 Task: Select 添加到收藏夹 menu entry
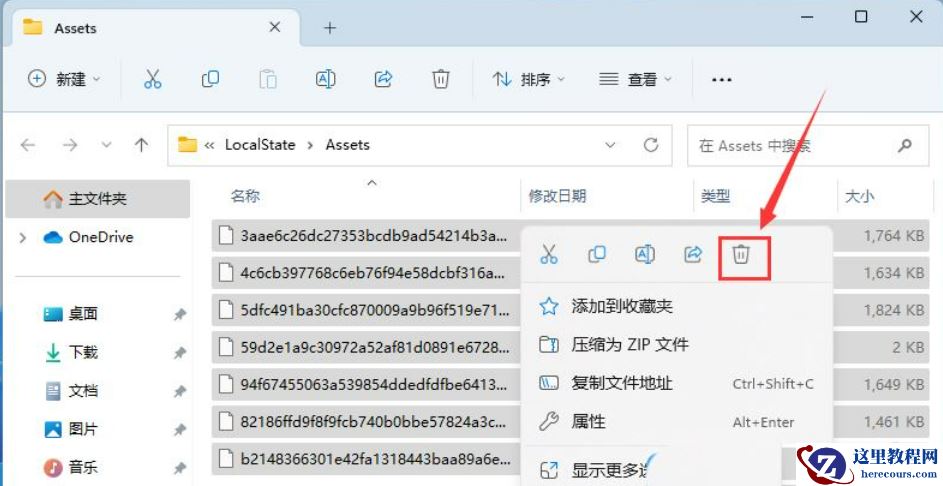pos(677,306)
